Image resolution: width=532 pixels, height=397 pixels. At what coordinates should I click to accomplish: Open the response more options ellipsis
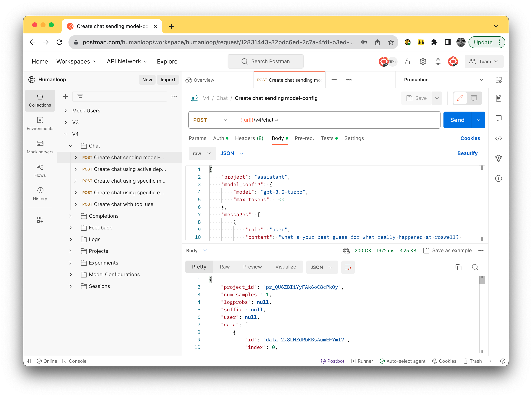[481, 251]
